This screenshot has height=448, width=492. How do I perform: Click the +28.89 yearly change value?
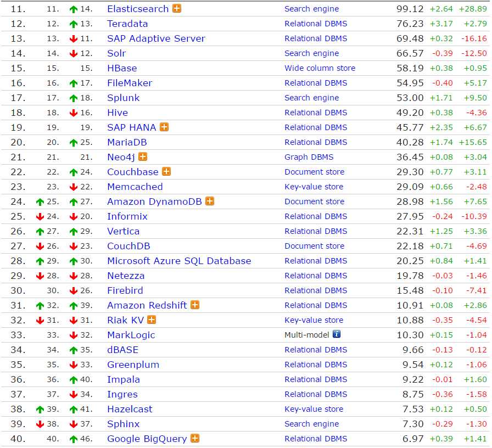click(x=473, y=9)
